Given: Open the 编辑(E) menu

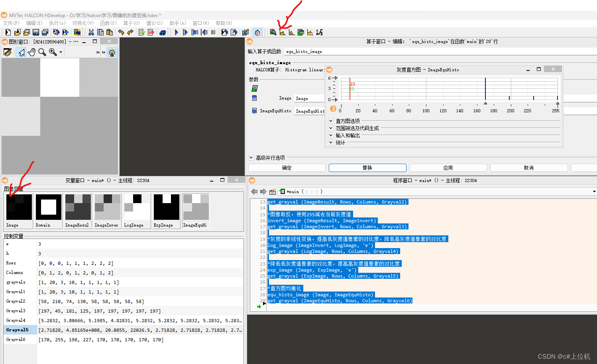Looking at the screenshot, I should 34,23.
